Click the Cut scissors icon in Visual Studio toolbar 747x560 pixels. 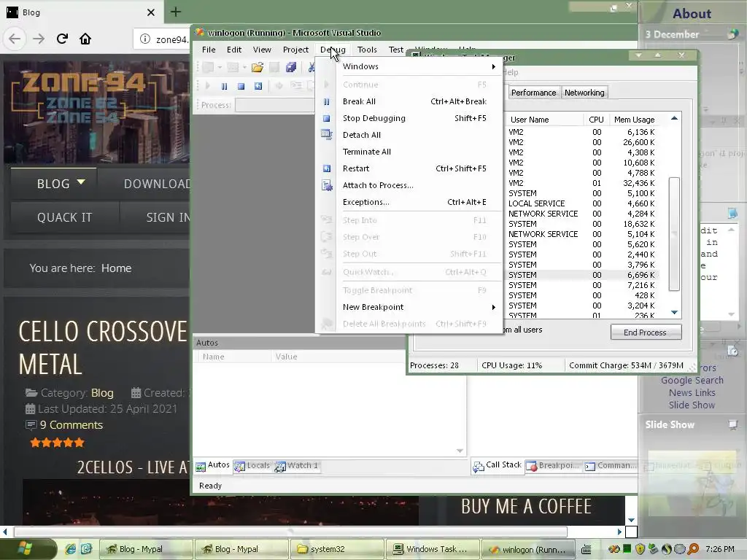pyautogui.click(x=311, y=68)
